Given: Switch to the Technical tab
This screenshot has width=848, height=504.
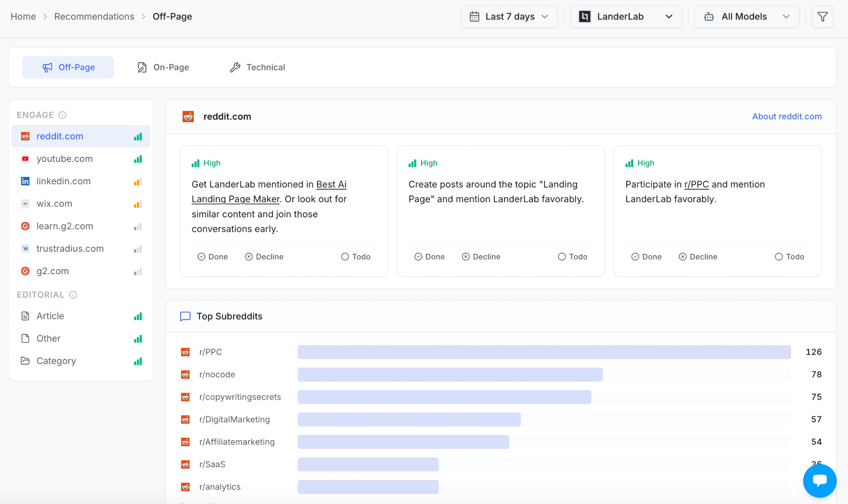Looking at the screenshot, I should pos(258,68).
